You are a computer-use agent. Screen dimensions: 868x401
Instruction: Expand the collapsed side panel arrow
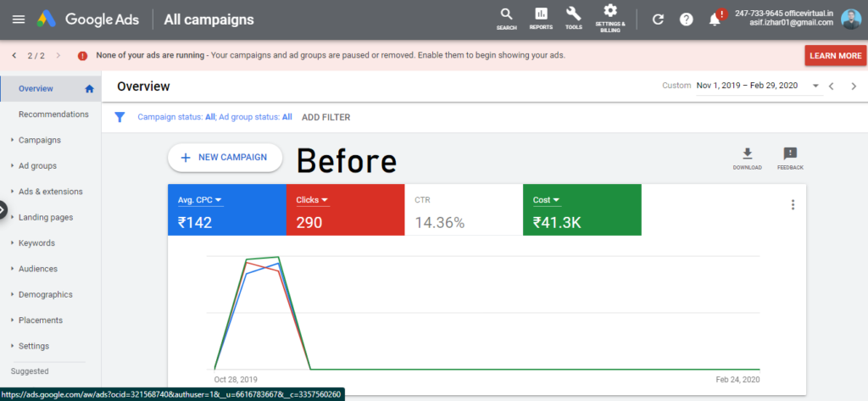click(x=3, y=210)
